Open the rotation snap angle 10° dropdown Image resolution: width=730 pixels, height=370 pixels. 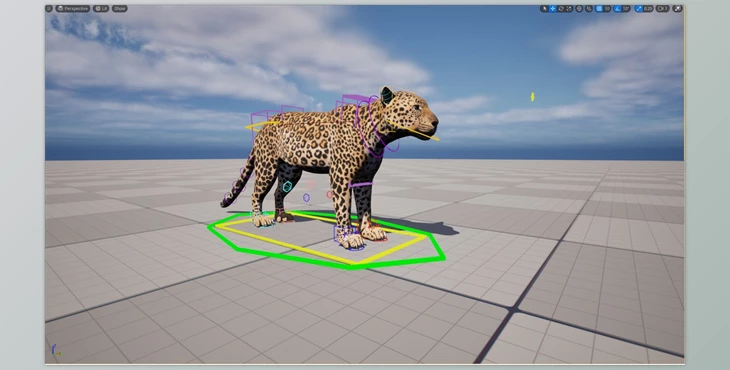click(x=626, y=8)
